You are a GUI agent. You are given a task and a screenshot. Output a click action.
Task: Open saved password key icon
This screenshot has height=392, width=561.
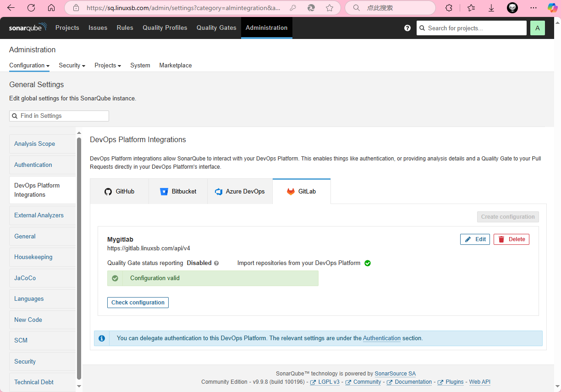coord(293,8)
